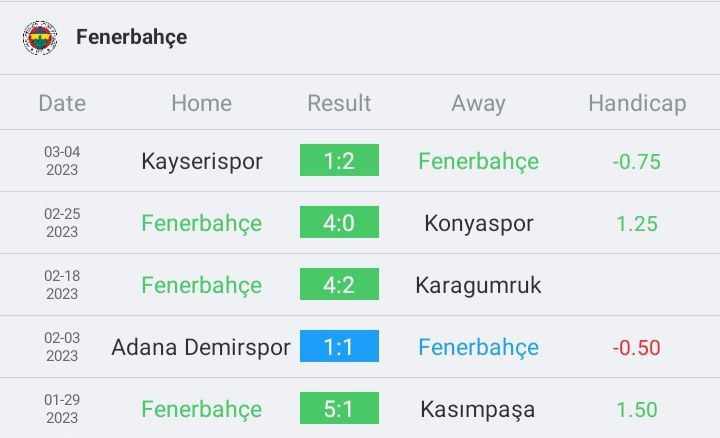Select the Away column header
Viewport: 720px width, 438px height.
pos(478,104)
